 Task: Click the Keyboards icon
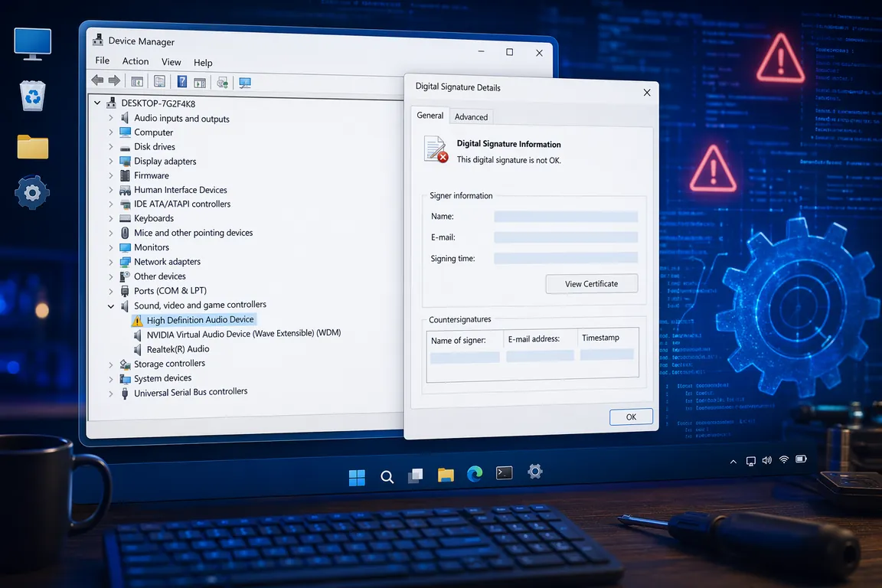tap(125, 218)
